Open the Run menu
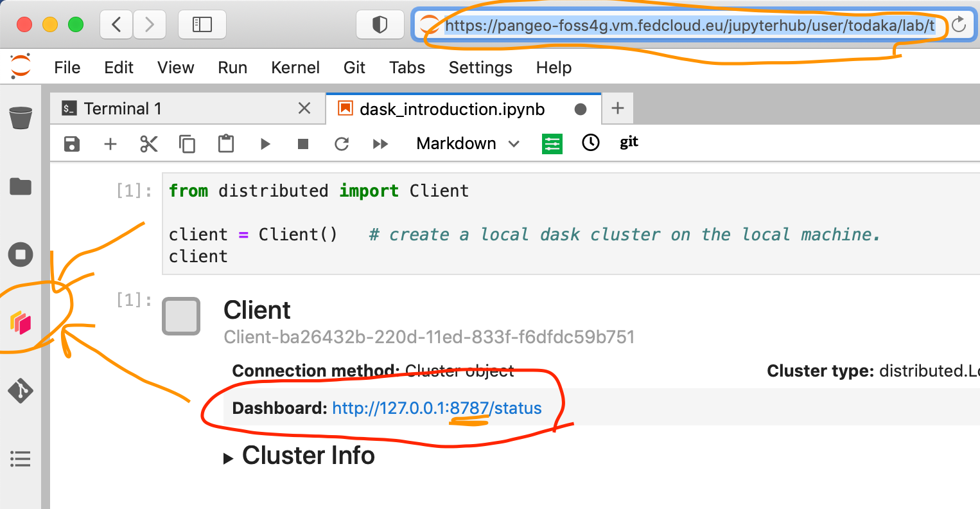Viewport: 980px width, 509px height. pyautogui.click(x=232, y=67)
